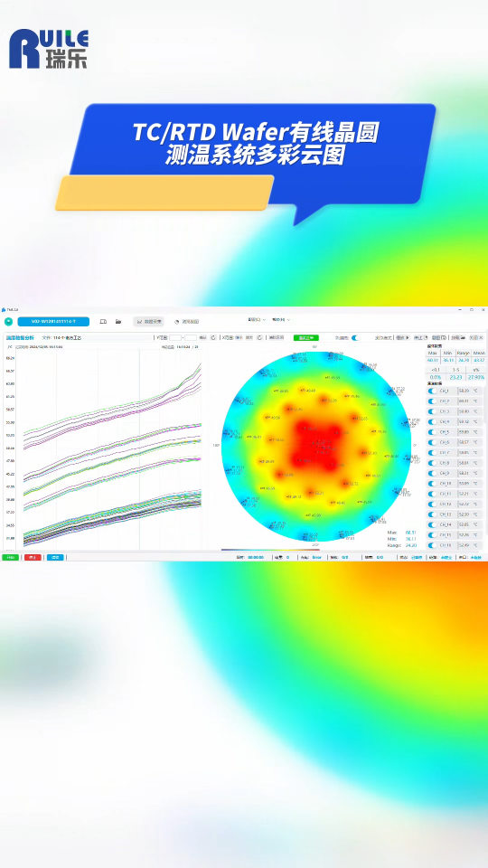Viewport: 488px width, 868px height.
Task: Close the analysis panel with the X button
Action: [x=476, y=337]
